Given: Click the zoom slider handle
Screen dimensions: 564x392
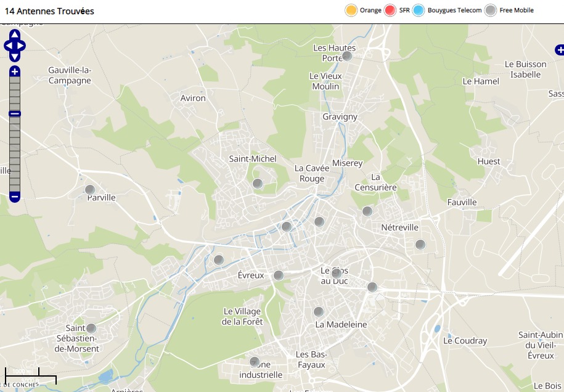Looking at the screenshot, I should (15, 113).
